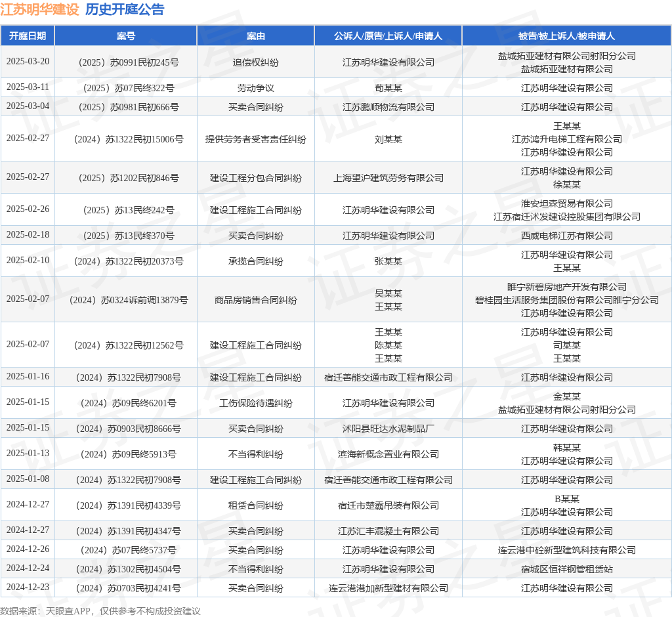The image size is (672, 617).
Task: Click defendant 连云港中砼新型建筑科技有限公司
Action: 566,550
